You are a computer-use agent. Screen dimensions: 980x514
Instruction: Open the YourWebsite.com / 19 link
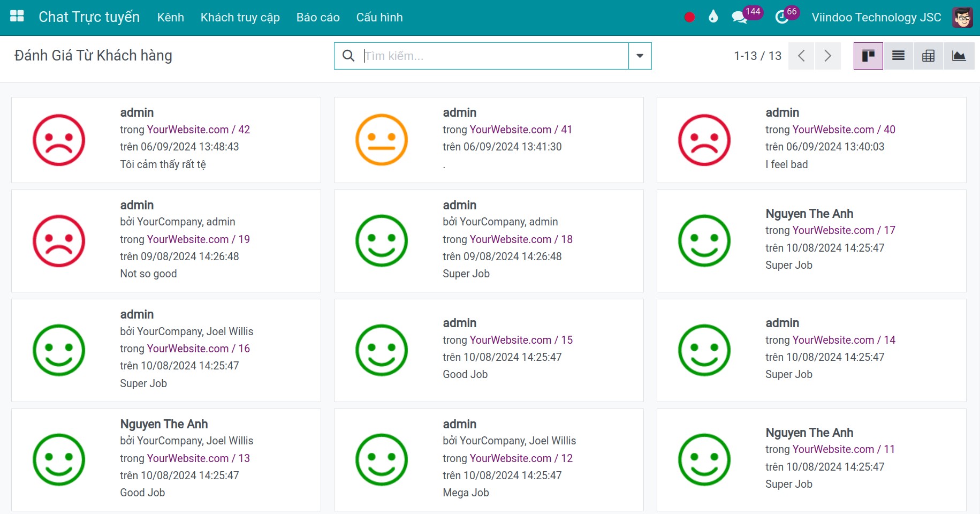(199, 239)
